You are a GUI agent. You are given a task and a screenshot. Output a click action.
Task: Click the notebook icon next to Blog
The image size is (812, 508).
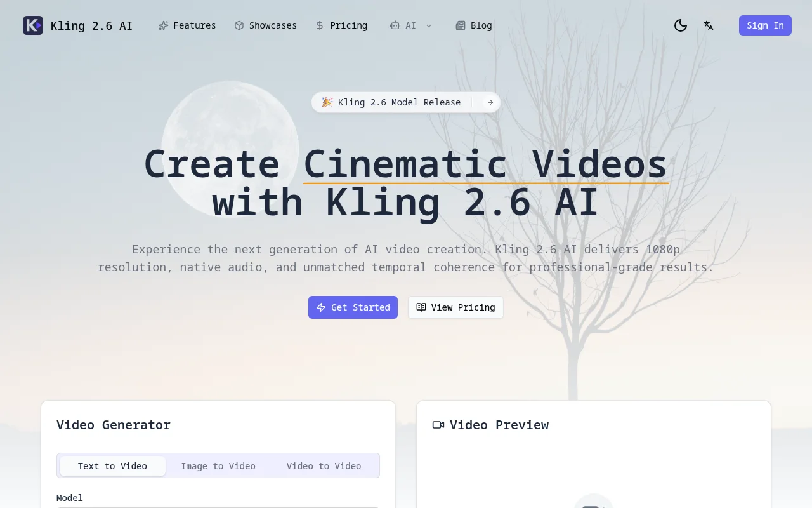coord(460,25)
